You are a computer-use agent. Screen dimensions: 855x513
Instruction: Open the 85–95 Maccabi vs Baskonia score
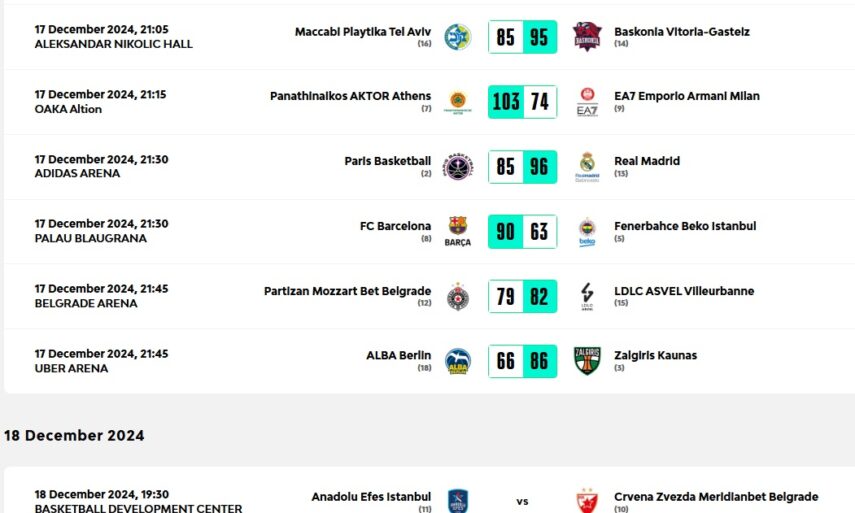pyautogui.click(x=522, y=37)
